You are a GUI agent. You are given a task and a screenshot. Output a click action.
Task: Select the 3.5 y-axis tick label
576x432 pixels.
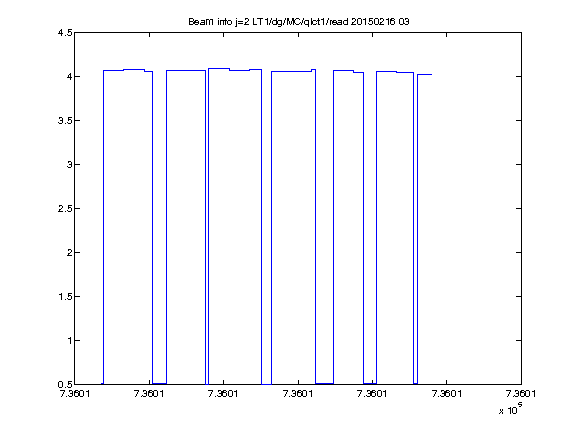pos(65,120)
